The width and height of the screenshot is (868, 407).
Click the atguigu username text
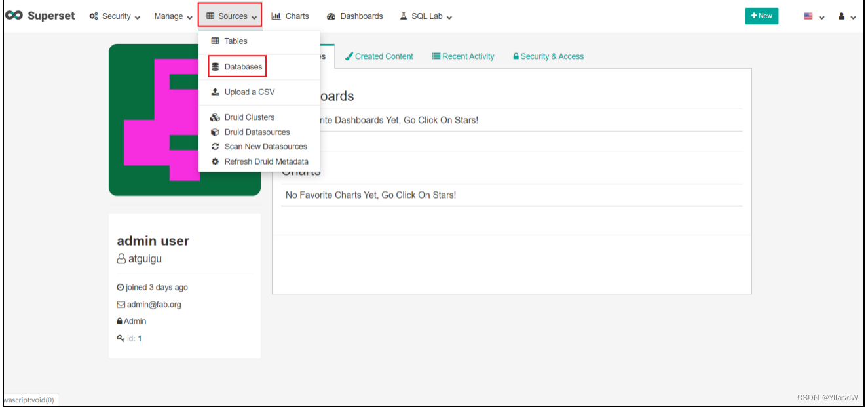(x=145, y=259)
